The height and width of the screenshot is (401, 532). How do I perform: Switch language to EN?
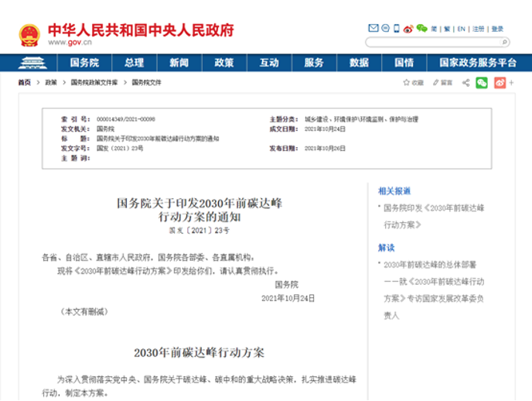coord(461,29)
